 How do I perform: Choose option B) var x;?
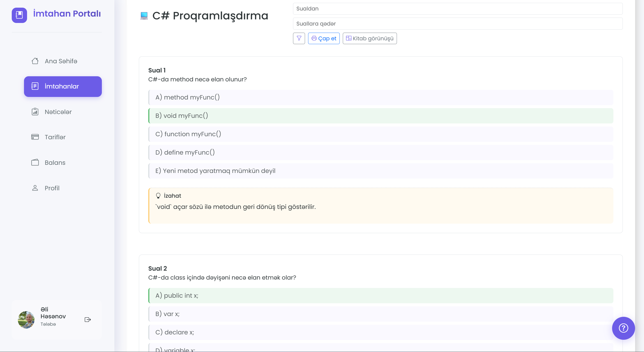point(381,314)
